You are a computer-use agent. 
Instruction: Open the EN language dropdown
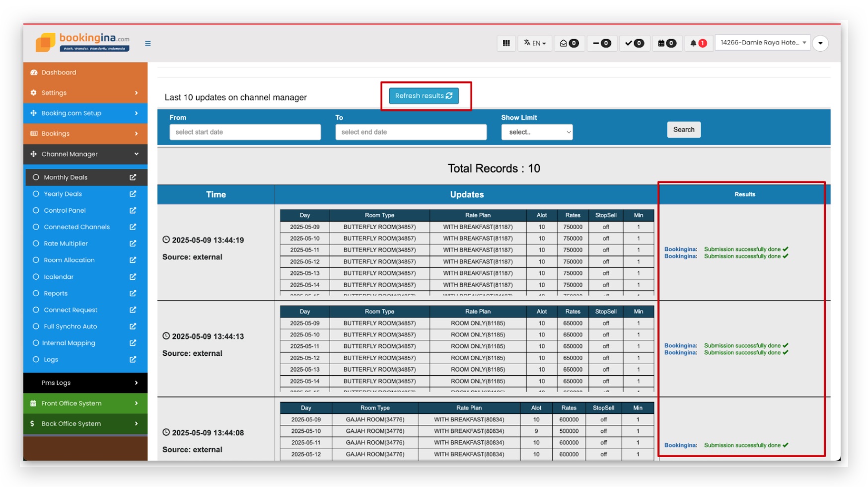[535, 43]
